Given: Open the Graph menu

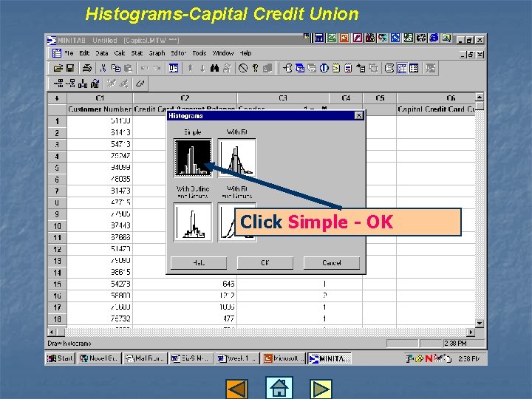Looking at the screenshot, I should pos(157,53).
